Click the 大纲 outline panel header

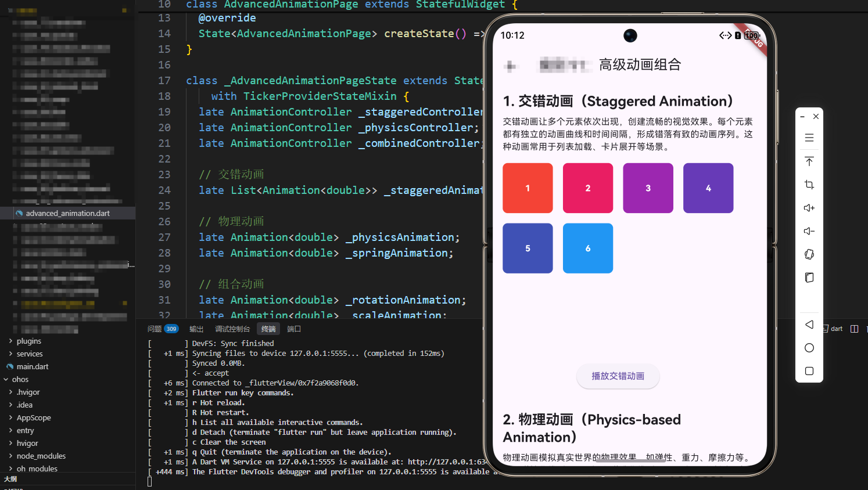pyautogui.click(x=67, y=479)
